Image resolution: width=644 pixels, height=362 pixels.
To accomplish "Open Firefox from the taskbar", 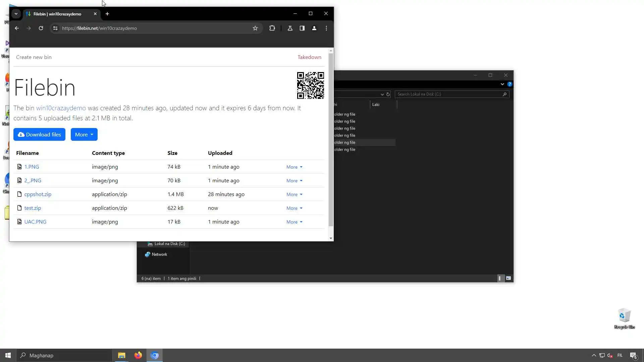I will pyautogui.click(x=138, y=355).
